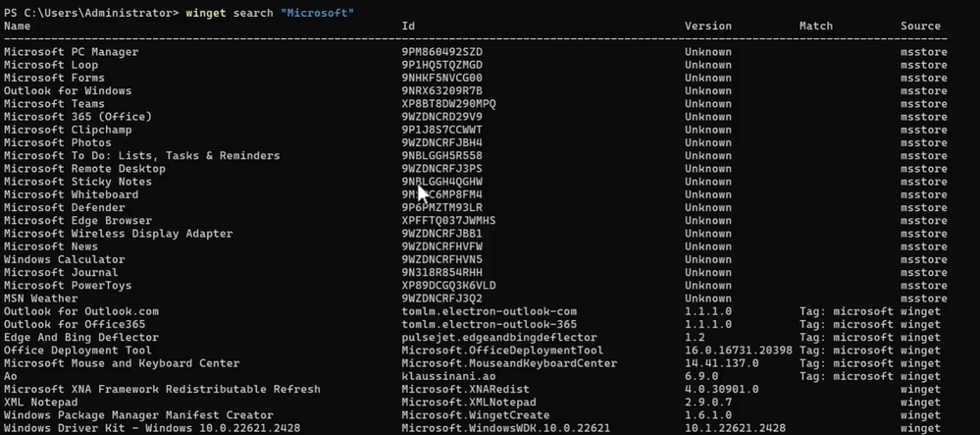Click 'Microsoft Mouse and Keyboard Center' name
Screen dimensions: 980x435
click(122, 363)
